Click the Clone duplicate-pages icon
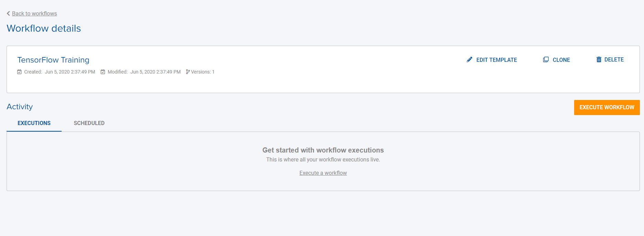Image resolution: width=644 pixels, height=236 pixels. click(x=546, y=59)
